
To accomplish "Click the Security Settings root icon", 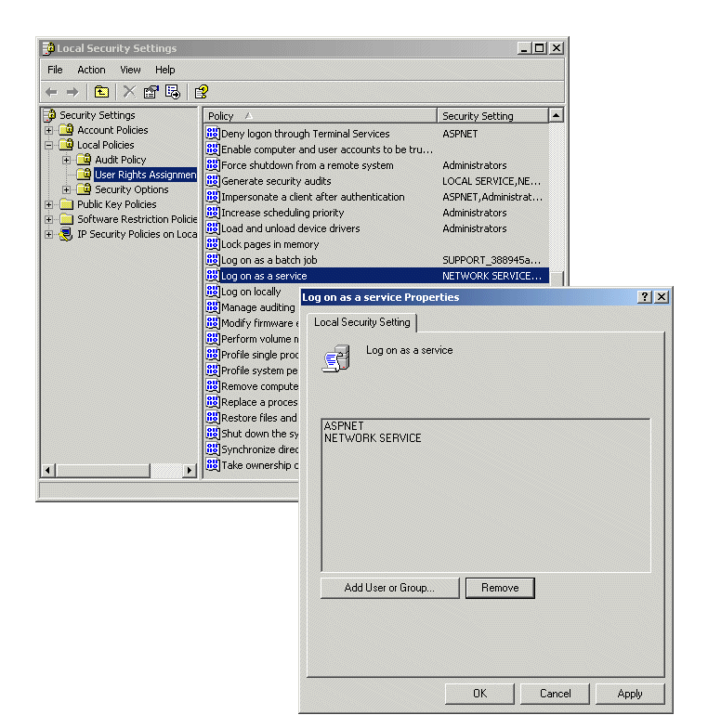I will point(50,115).
